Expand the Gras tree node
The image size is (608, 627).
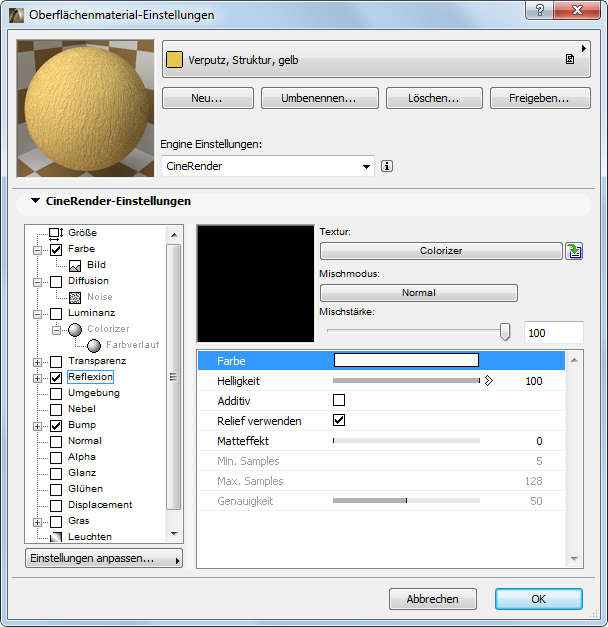pyautogui.click(x=37, y=522)
